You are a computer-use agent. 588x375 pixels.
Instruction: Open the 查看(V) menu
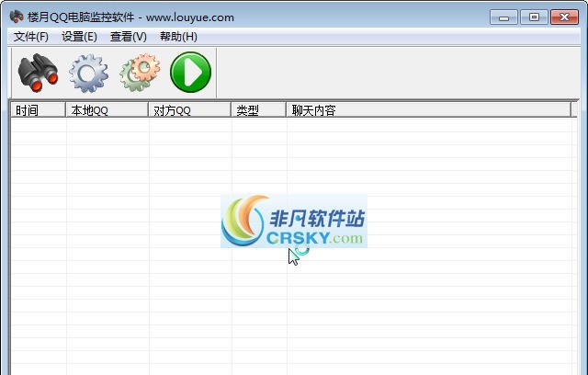[129, 37]
